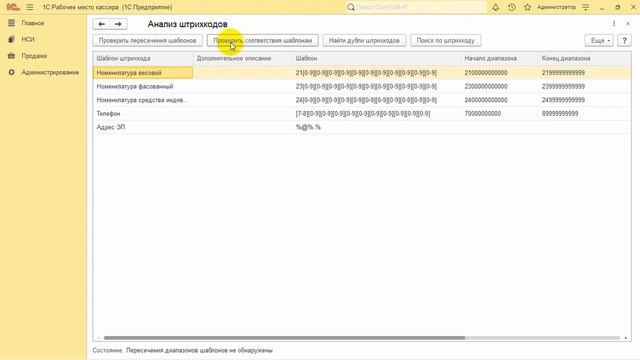The width and height of the screenshot is (640, 360).
Task: Open the history clock icon
Action: pyautogui.click(x=511, y=7)
